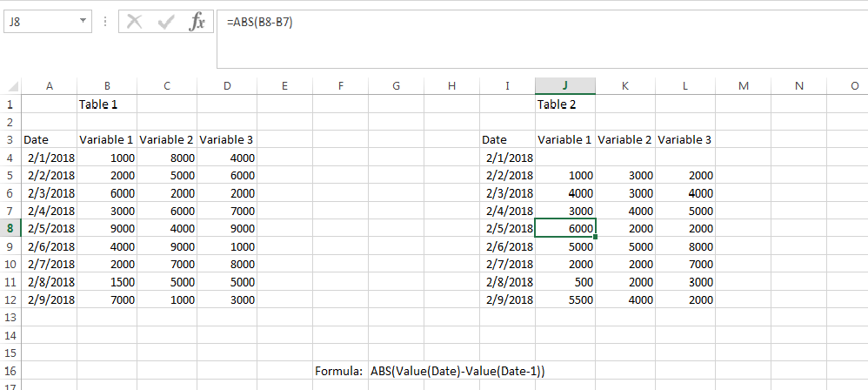Click cell B11 containing 1500
Viewport: 868px width, 390px height.
click(x=107, y=282)
